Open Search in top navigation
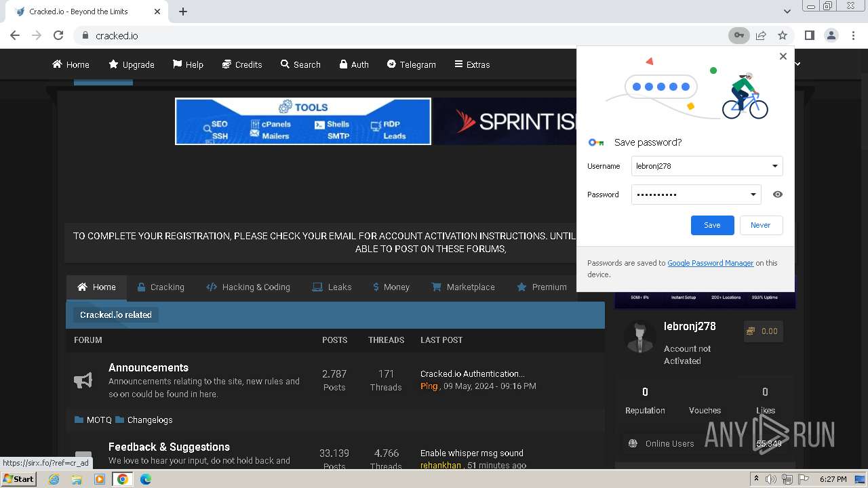Image resolution: width=868 pixels, height=488 pixels. tap(300, 64)
